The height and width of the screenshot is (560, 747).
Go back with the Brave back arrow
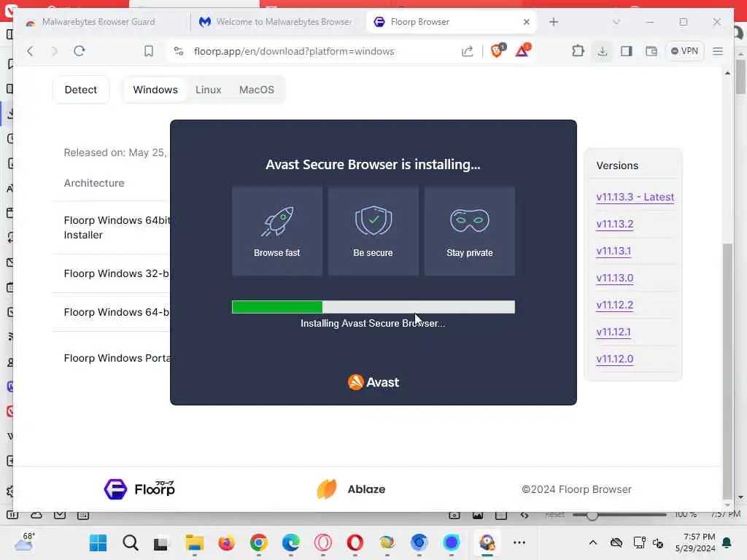click(x=31, y=52)
